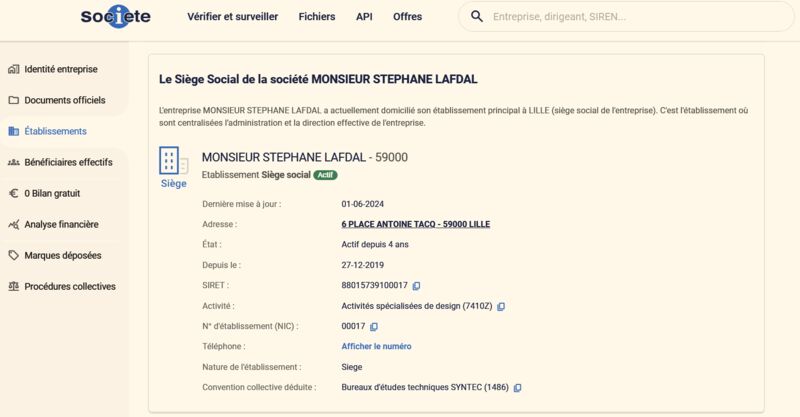Copy the convention collective SYNTEC value
Screen dimensions: 800x417
517,388
